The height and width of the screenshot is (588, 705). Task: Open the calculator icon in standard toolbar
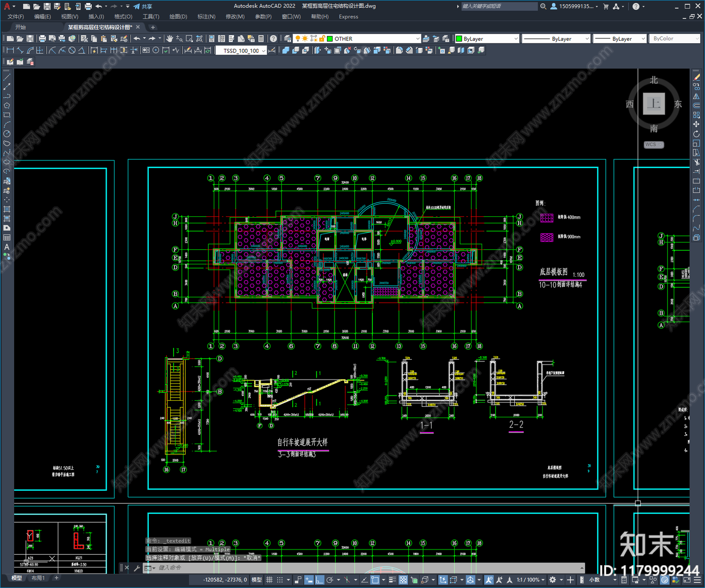pos(261,39)
